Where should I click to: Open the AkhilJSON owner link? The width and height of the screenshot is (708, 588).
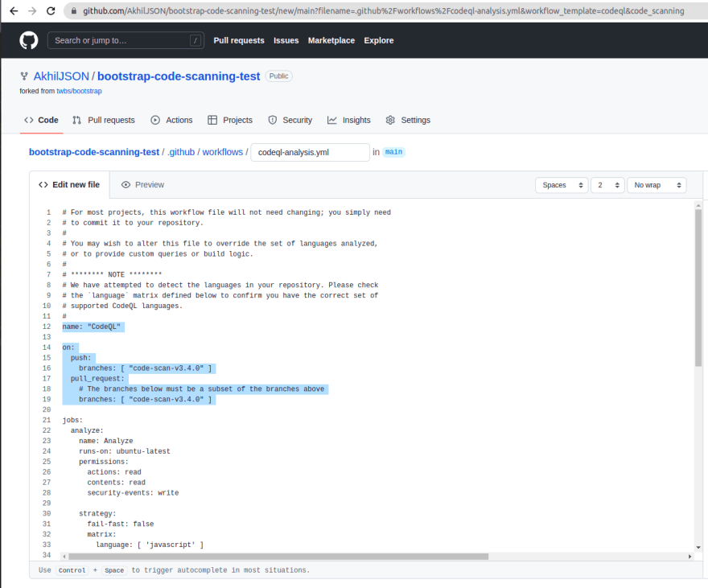click(x=61, y=76)
